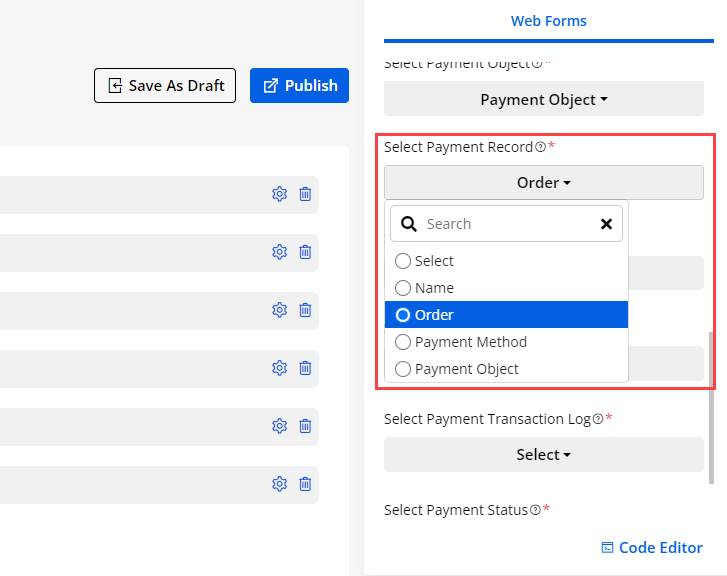
Task: Open the Payment Object dropdown
Action: pos(544,100)
